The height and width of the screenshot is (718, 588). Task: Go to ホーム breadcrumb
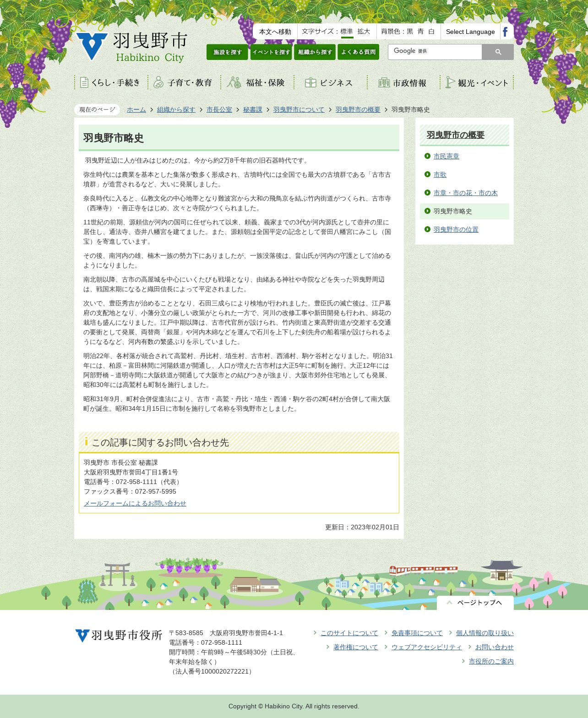[136, 110]
